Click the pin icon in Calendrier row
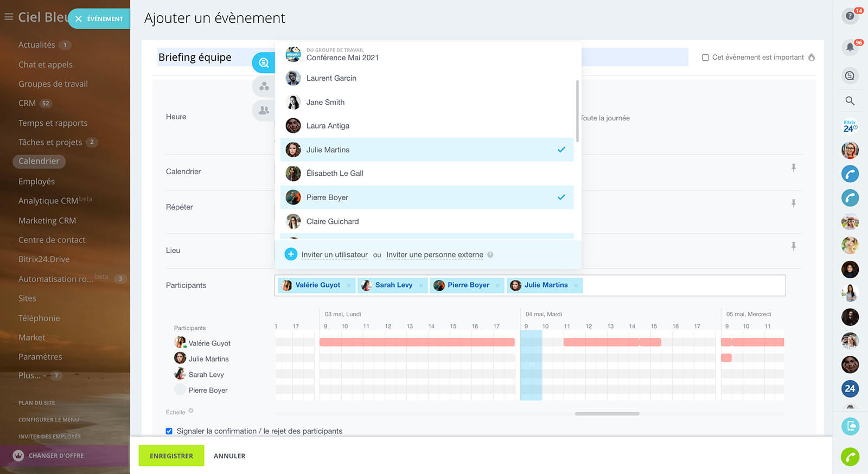This screenshot has width=868, height=474. click(793, 168)
